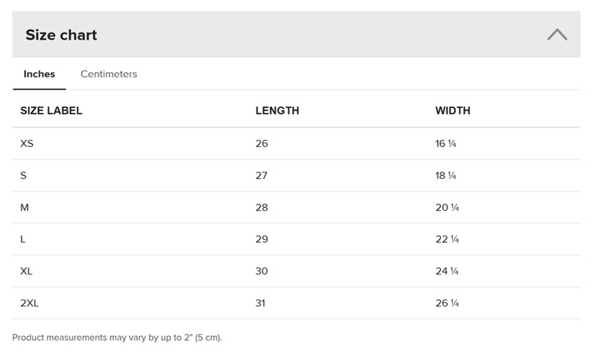Select the XS size label row
Screen dimensions: 593x364
point(27,143)
